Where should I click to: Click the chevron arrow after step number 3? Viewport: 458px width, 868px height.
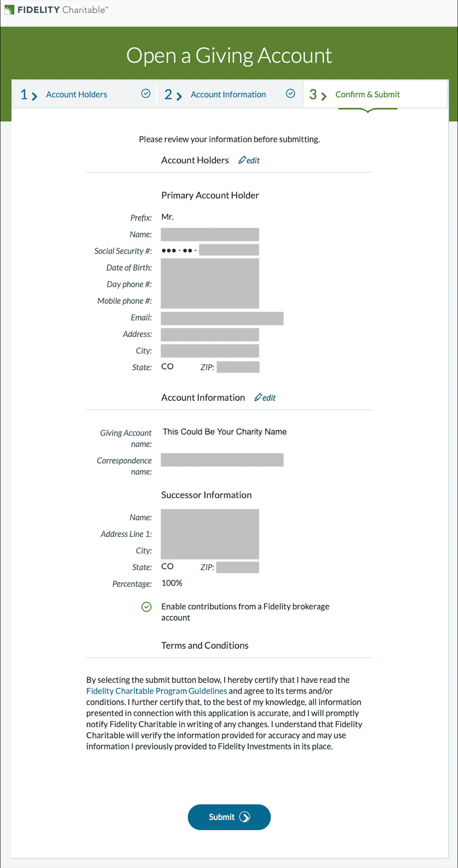tap(324, 96)
